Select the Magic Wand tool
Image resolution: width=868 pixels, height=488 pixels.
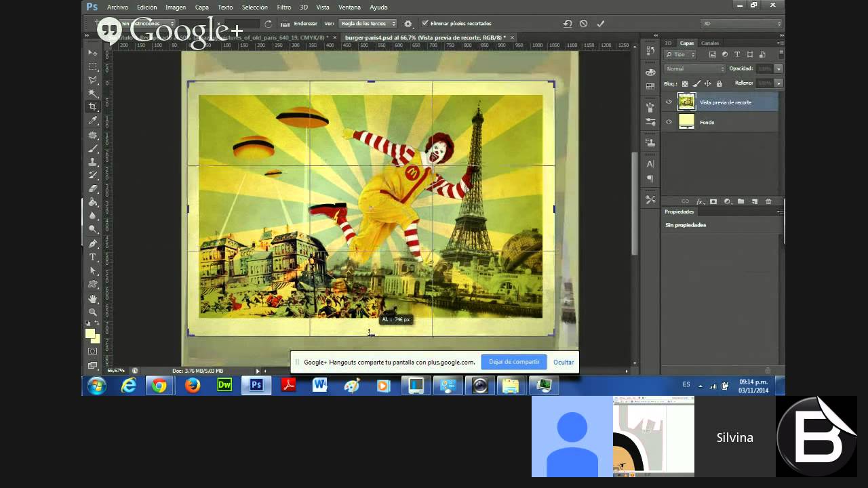[x=93, y=93]
